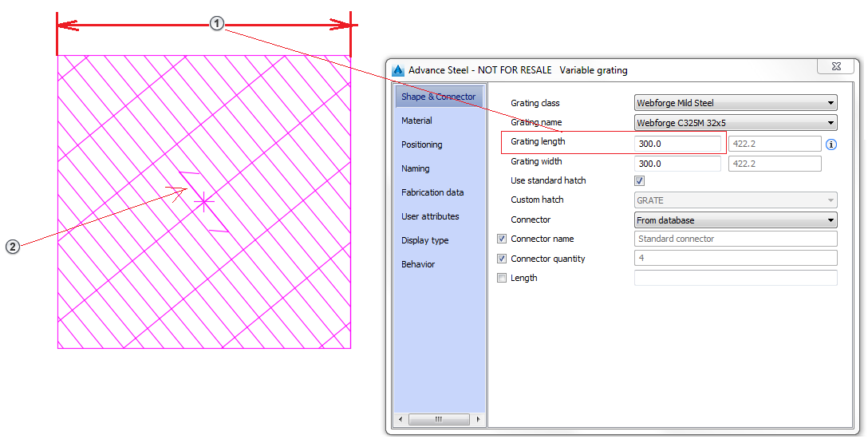Expand the Connector From database dropdown
Screen dimensions: 868x443
(736, 220)
